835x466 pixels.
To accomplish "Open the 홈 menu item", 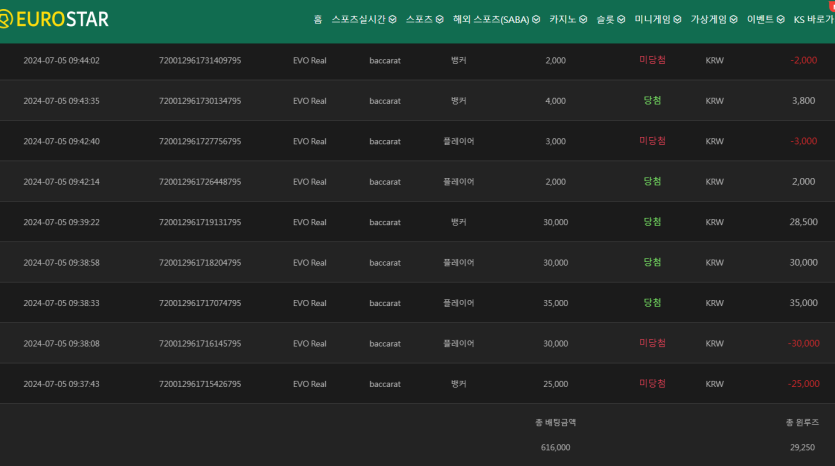I will (x=318, y=20).
